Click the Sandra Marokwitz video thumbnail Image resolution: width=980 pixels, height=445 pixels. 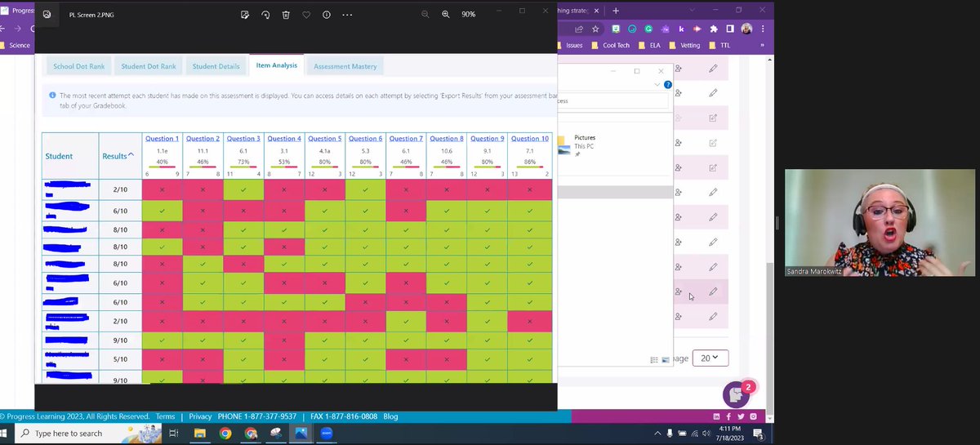coord(880,224)
